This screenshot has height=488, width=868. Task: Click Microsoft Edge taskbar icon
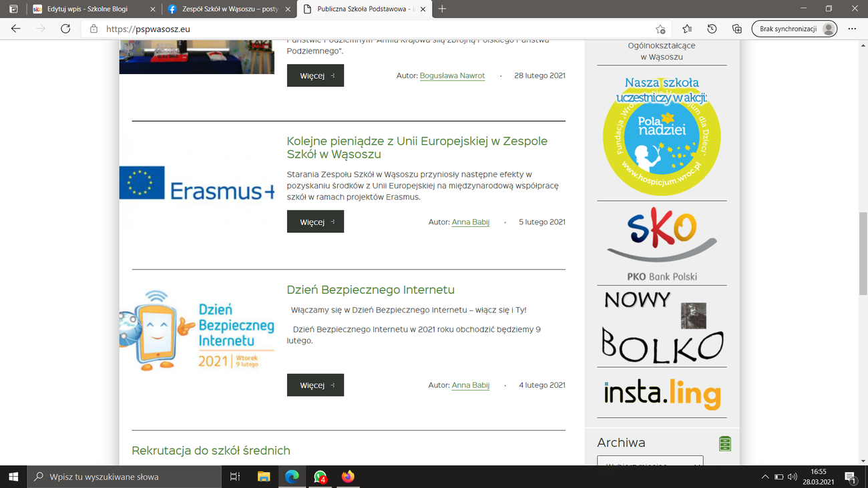[292, 477]
